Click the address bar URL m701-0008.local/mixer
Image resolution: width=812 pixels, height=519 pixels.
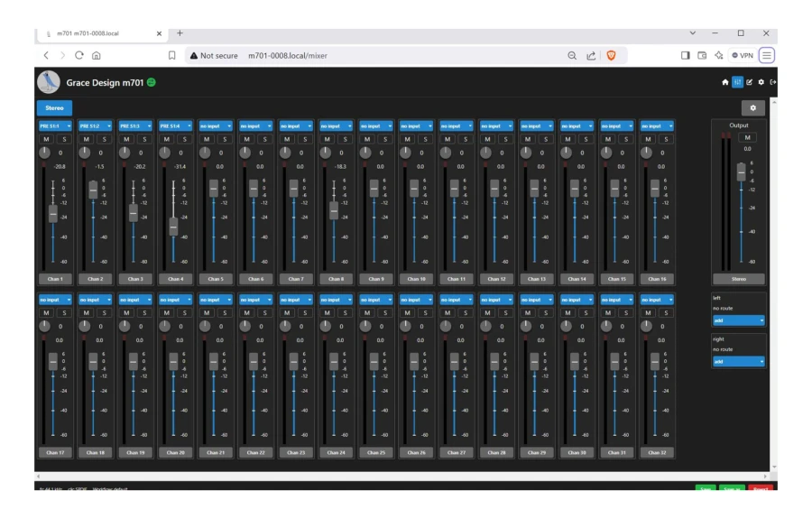(x=288, y=55)
